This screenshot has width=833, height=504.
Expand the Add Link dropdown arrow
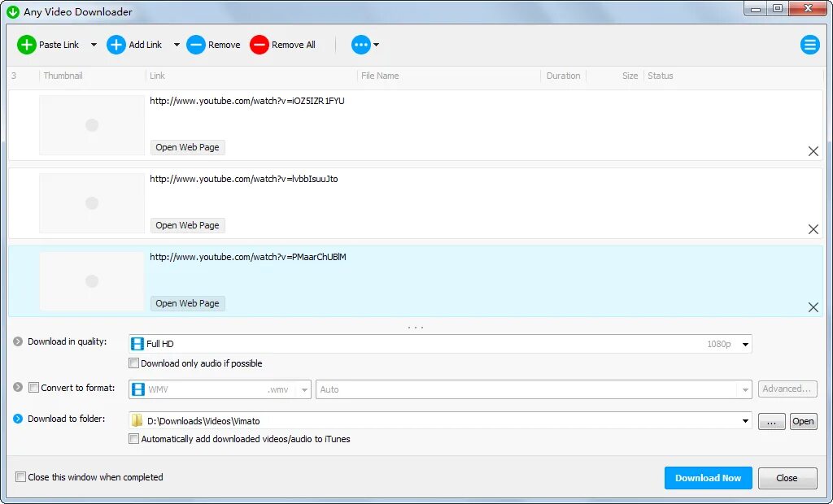click(177, 45)
